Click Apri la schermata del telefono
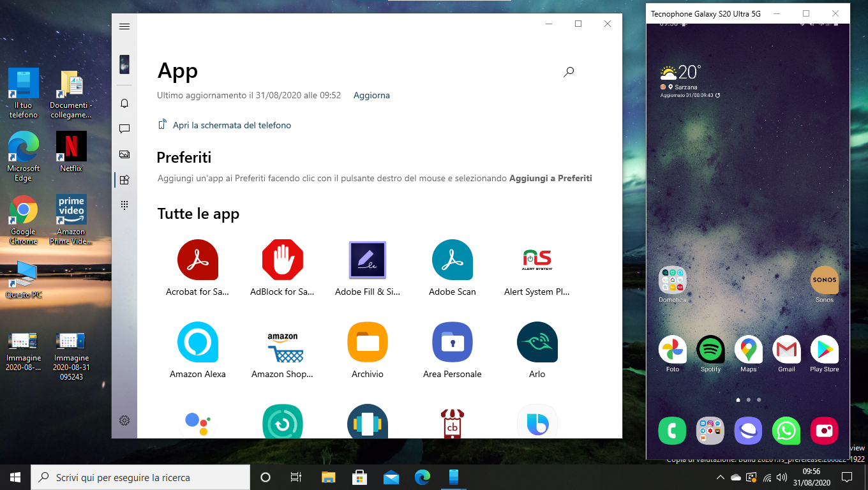The width and height of the screenshot is (868, 490). coord(232,126)
